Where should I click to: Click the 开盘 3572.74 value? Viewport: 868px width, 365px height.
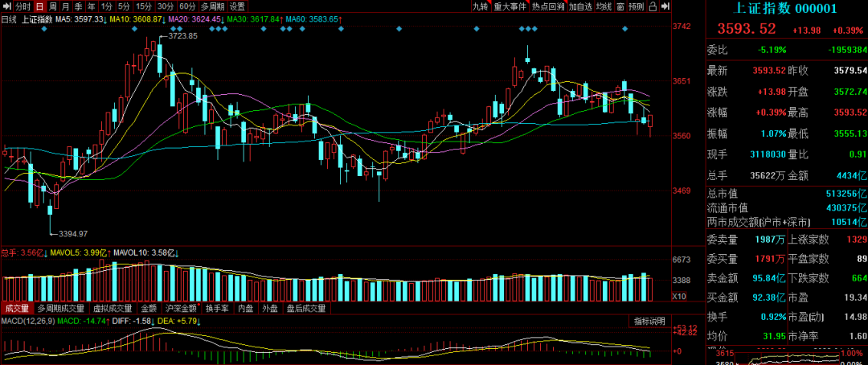point(851,92)
